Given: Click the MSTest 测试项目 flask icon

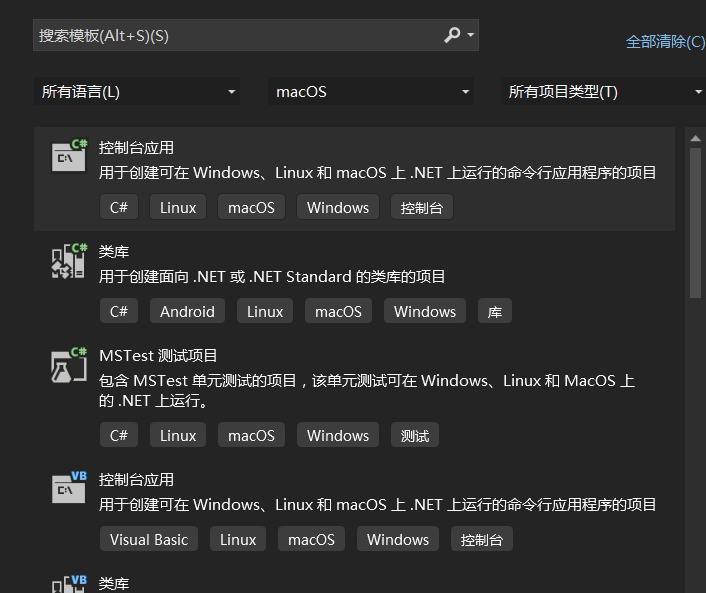Looking at the screenshot, I should click(x=69, y=365).
